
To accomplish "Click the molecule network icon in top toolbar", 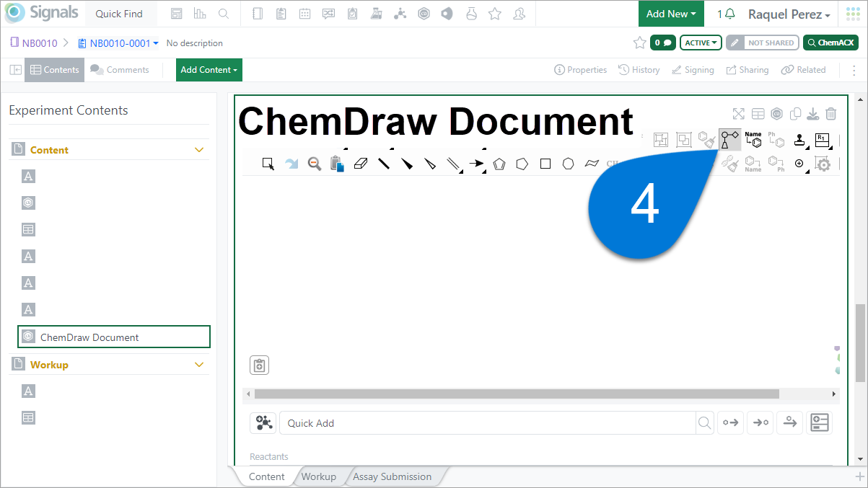I will [x=400, y=14].
